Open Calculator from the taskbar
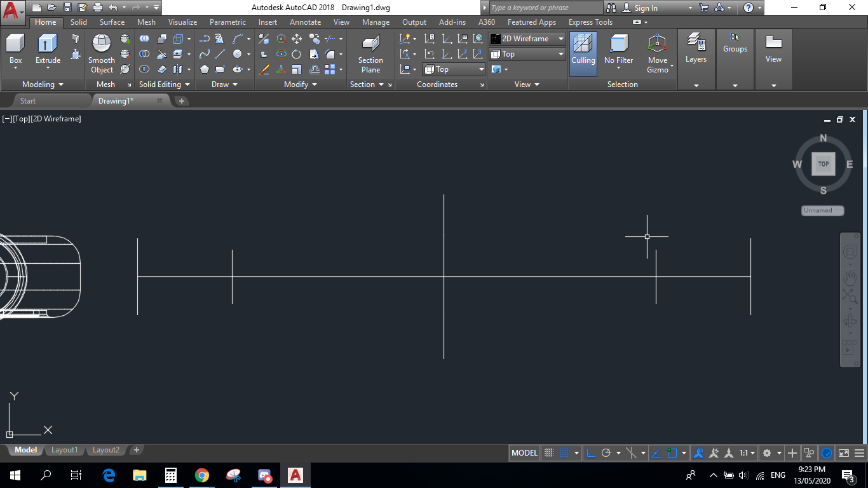Screen dimensions: 868x488 pos(171,475)
